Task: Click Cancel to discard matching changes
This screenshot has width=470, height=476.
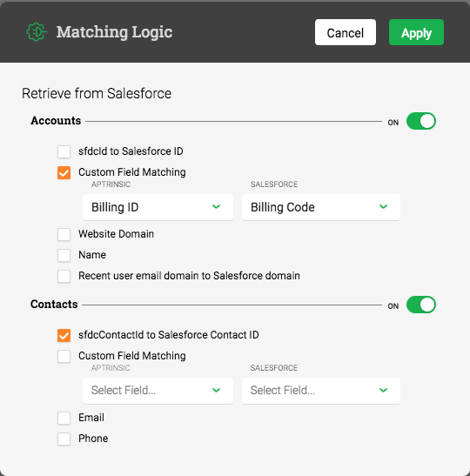Action: 346,32
